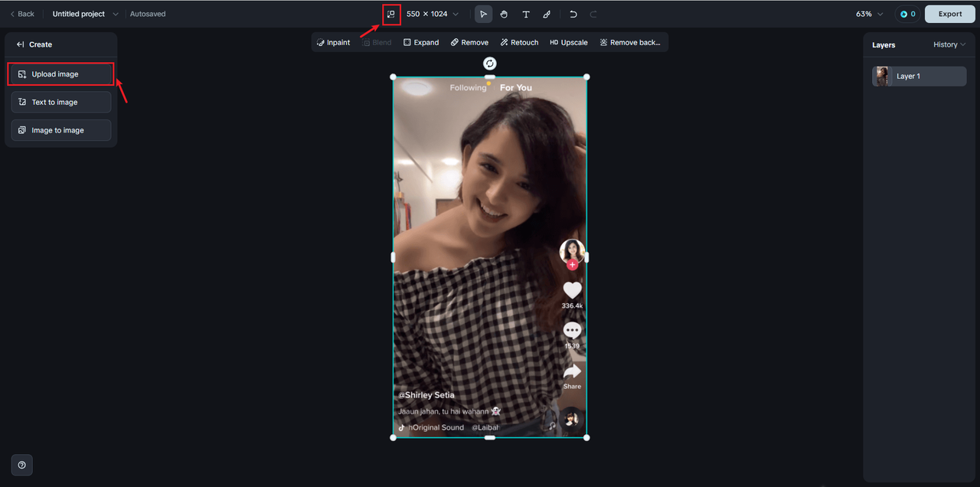Open the 63% zoom level dropdown
This screenshot has height=487, width=980.
point(870,14)
